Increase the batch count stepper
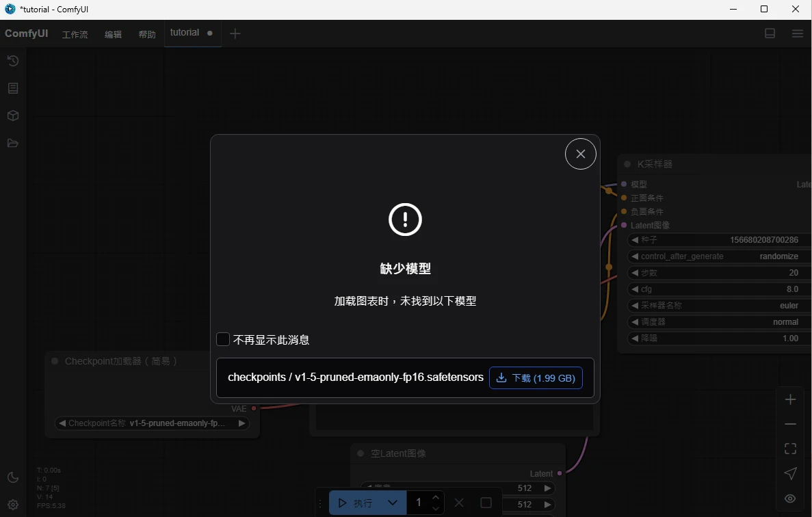 coord(436,497)
